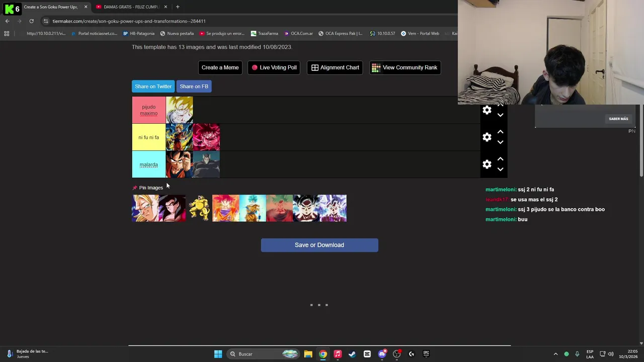Open Epic Games Launcher from taskbar
Screen dimensions: 644x362
tap(426, 354)
